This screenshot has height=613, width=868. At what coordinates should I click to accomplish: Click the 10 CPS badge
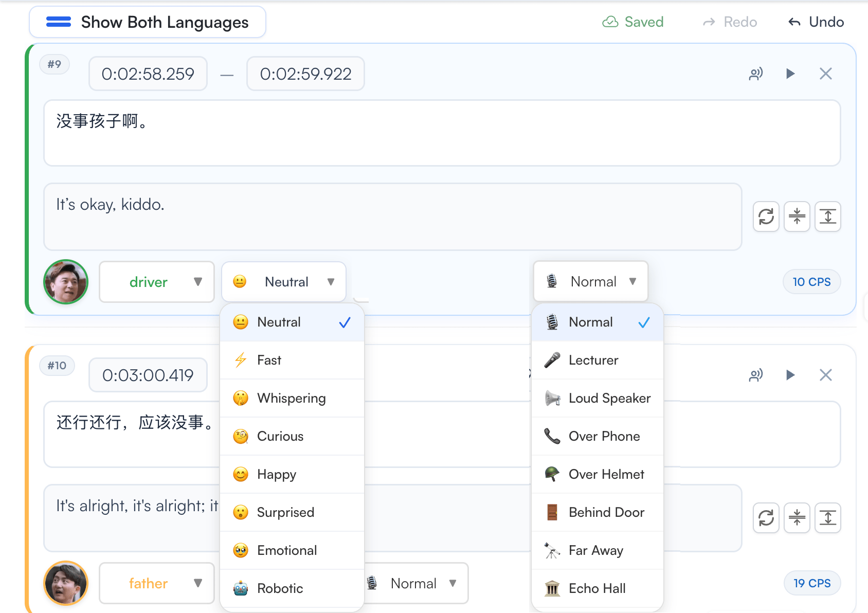(x=811, y=282)
